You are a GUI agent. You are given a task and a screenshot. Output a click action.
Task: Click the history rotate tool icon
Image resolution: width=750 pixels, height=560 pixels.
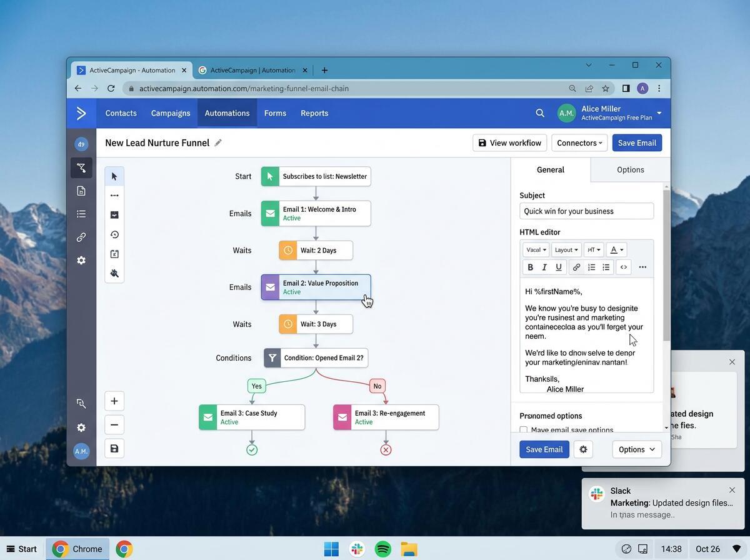[114, 235]
